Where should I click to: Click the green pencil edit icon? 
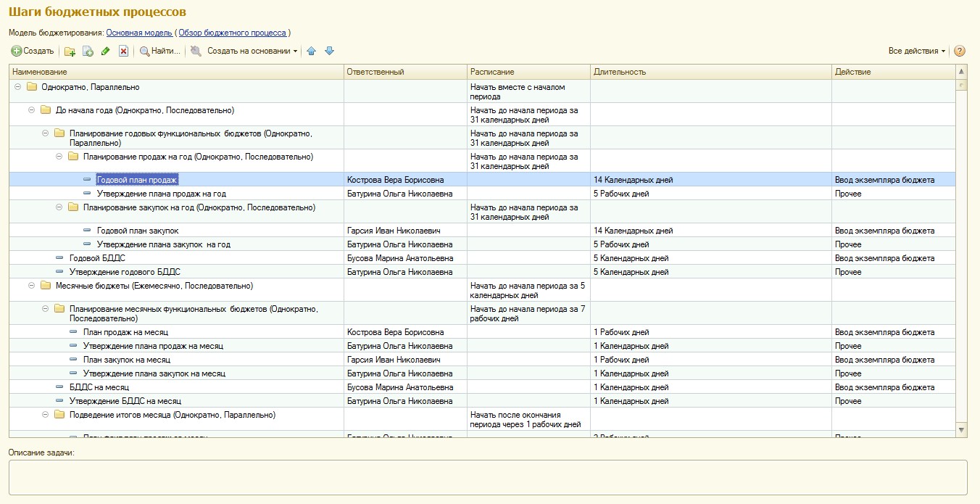pyautogui.click(x=106, y=51)
